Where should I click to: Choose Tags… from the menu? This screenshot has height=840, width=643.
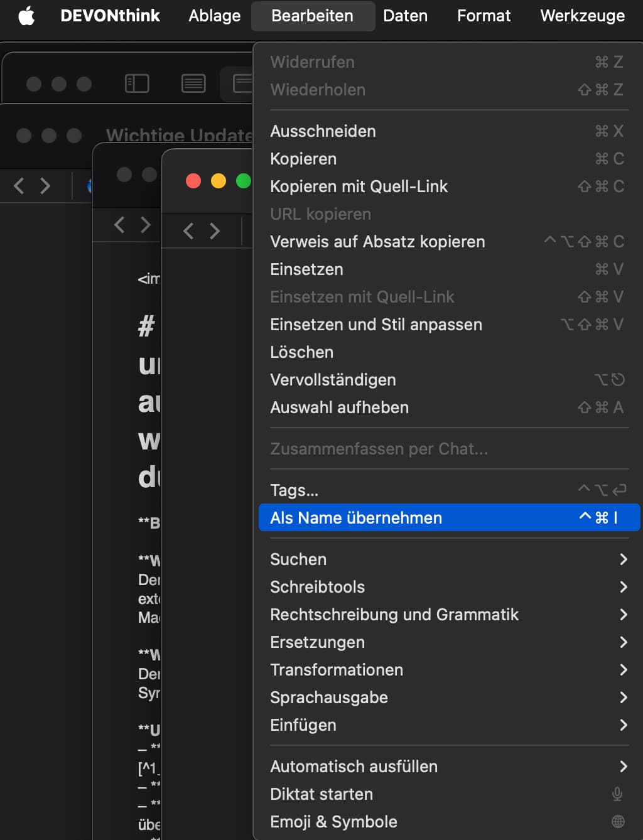pyautogui.click(x=294, y=490)
